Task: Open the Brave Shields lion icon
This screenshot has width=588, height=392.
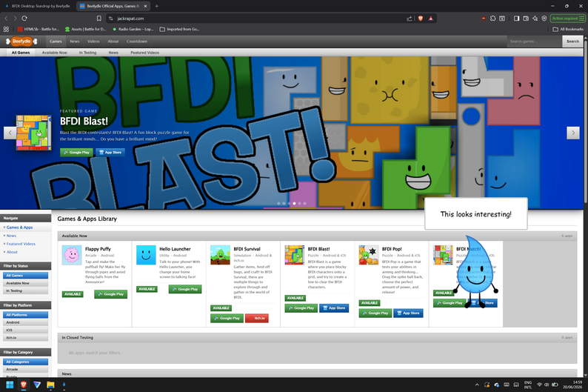Action: [x=421, y=19]
